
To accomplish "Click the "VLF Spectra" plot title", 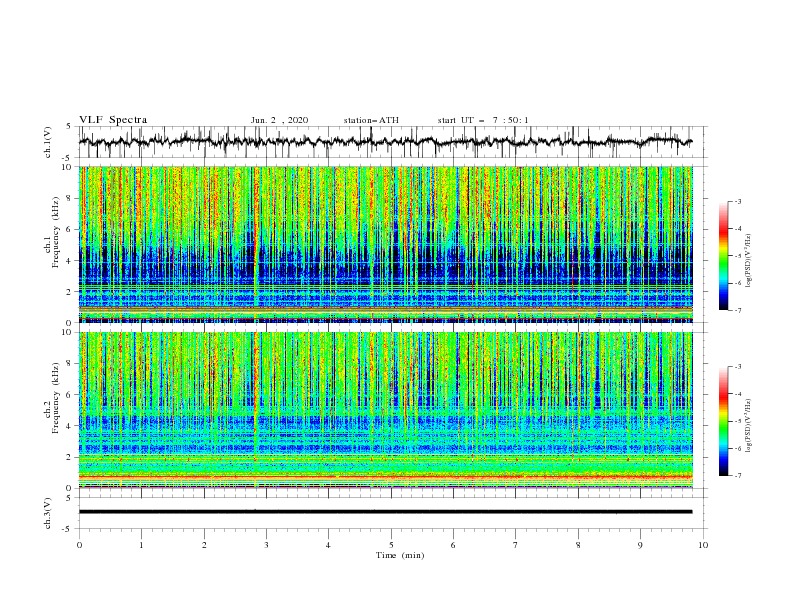I will tap(113, 120).
